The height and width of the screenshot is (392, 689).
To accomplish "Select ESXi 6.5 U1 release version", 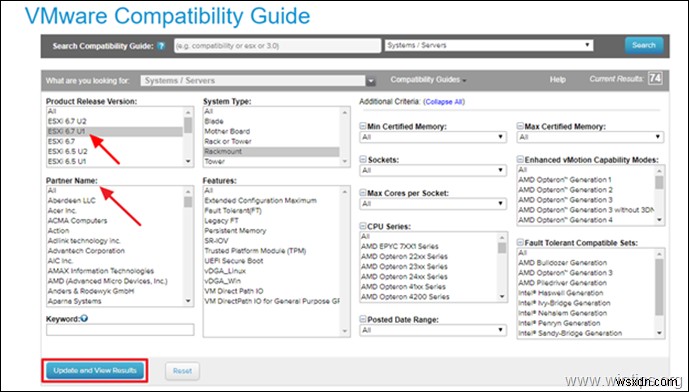I will tap(114, 162).
